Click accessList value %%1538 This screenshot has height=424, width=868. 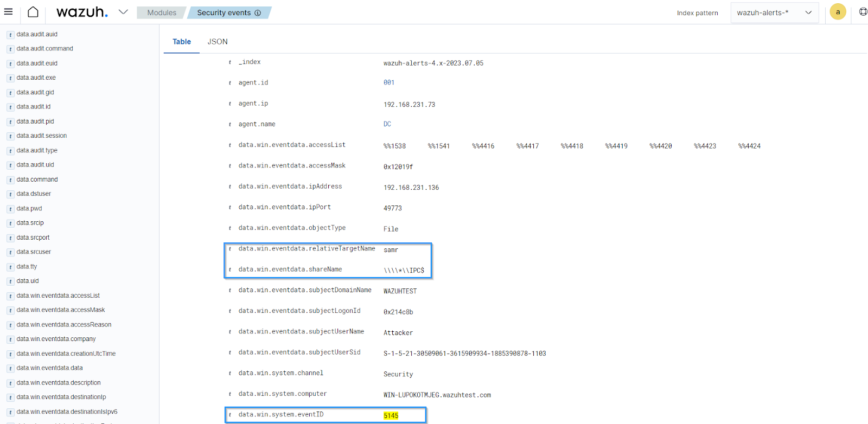pos(394,146)
